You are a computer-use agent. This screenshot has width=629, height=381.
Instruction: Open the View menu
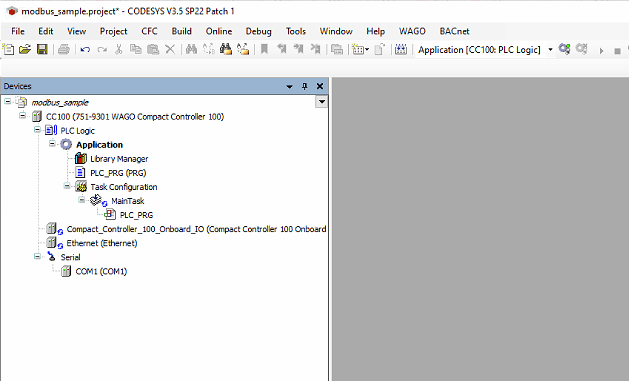[76, 31]
